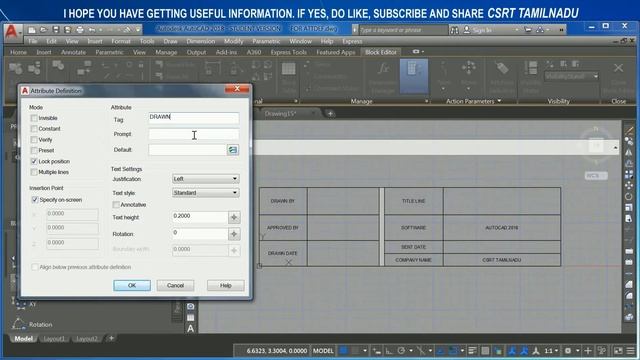This screenshot has height=360, width=640.
Task: Click OK in Attribute Definition dialog
Action: pyautogui.click(x=132, y=285)
